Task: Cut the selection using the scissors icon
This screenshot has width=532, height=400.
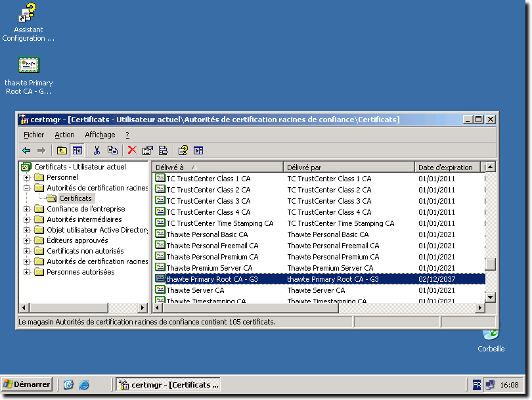Action: [97, 150]
